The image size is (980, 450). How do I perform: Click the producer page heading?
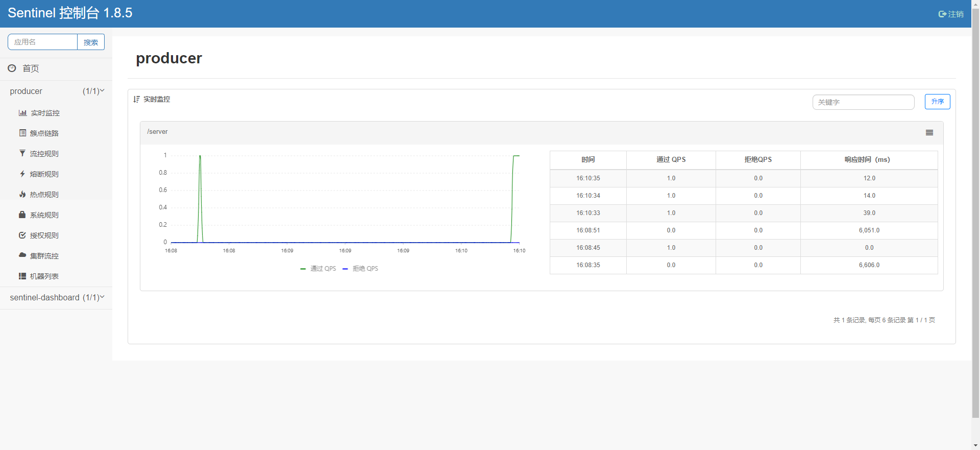coord(169,58)
